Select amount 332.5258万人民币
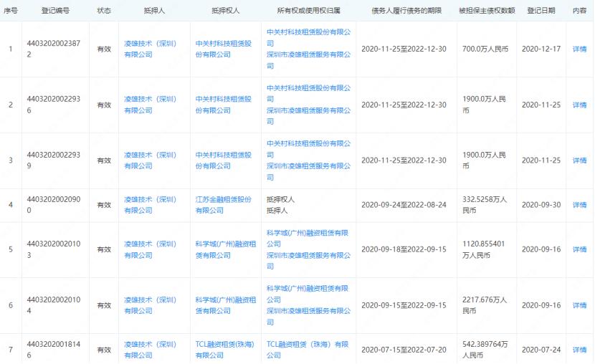Viewport: 595px width, 364px height. (485, 205)
